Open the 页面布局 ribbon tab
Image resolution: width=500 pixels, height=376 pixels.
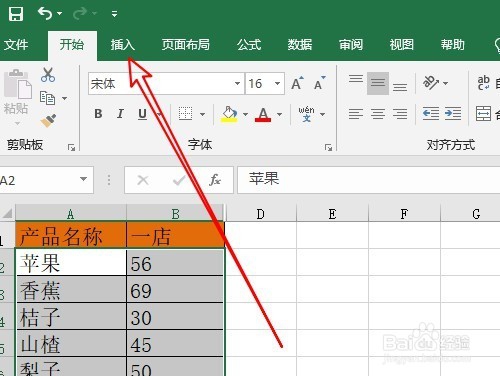(186, 44)
